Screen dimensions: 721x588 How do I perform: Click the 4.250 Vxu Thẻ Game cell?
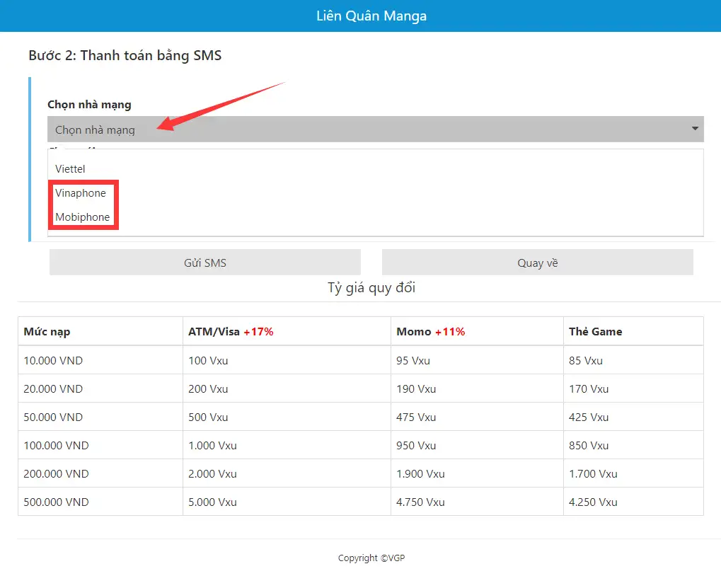(634, 502)
